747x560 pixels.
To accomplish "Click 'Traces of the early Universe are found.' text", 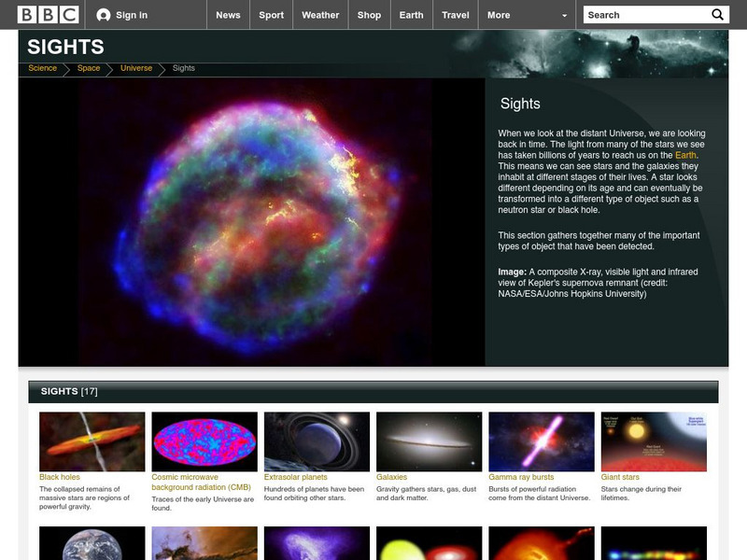I will 203,504.
